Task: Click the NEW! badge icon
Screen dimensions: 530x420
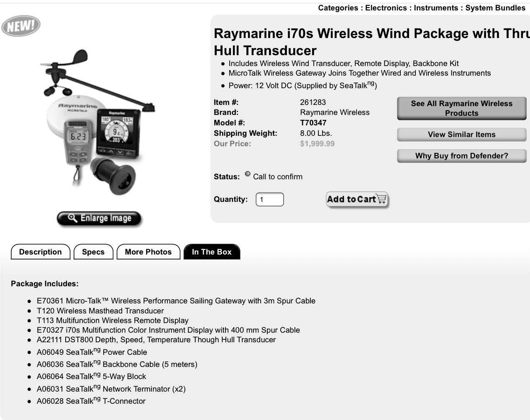Action: pyautogui.click(x=21, y=26)
